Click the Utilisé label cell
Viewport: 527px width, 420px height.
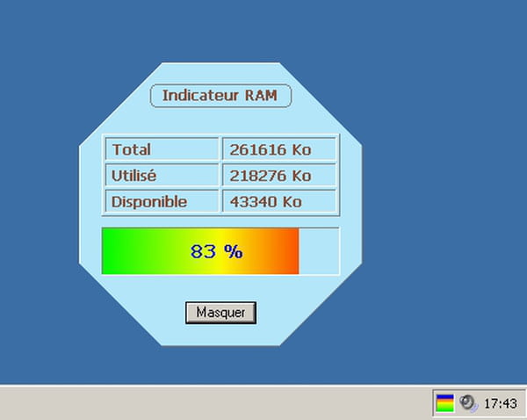point(162,175)
